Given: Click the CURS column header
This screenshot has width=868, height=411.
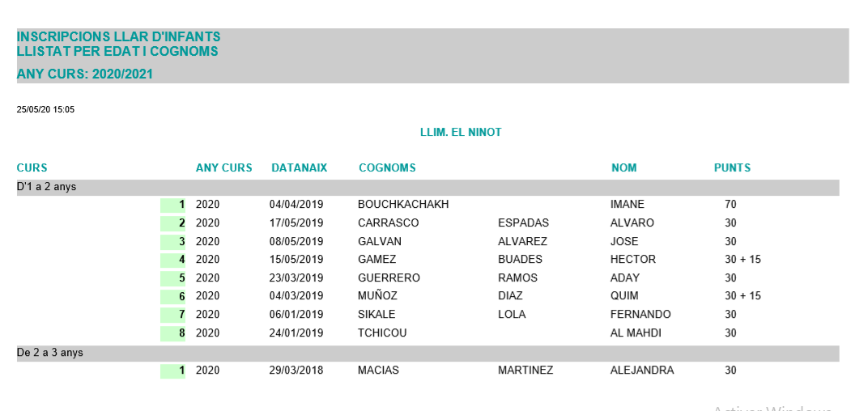Looking at the screenshot, I should click(x=32, y=167).
